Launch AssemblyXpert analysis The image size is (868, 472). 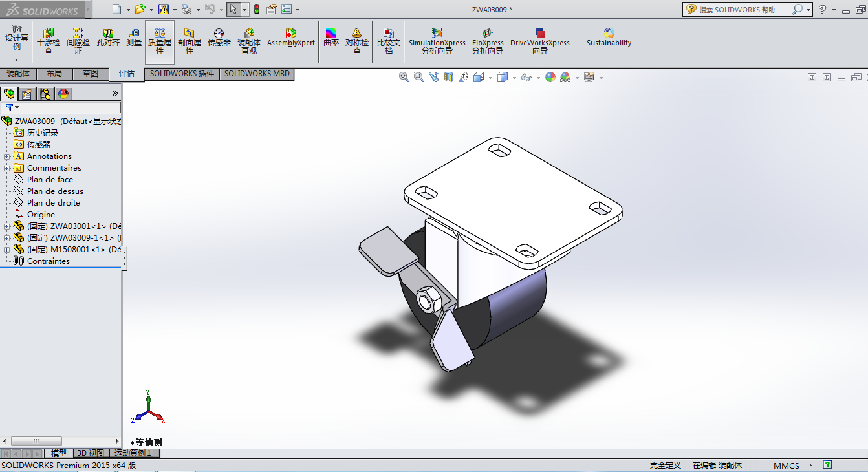point(291,38)
